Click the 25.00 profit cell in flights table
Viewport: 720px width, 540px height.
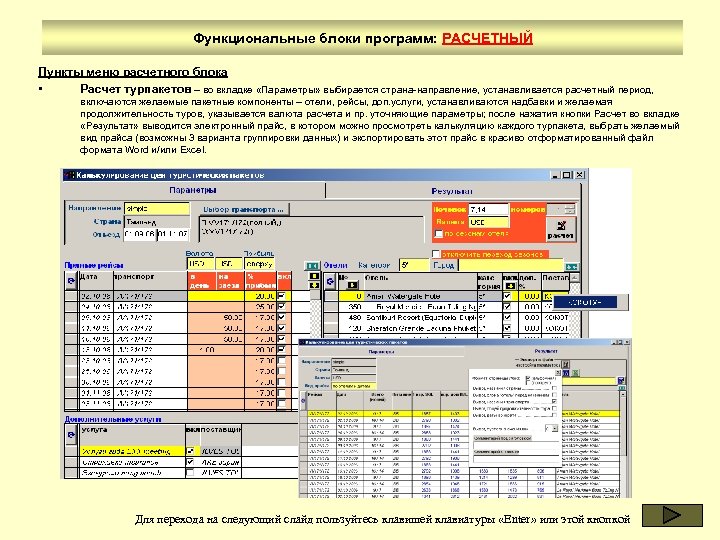[260, 306]
